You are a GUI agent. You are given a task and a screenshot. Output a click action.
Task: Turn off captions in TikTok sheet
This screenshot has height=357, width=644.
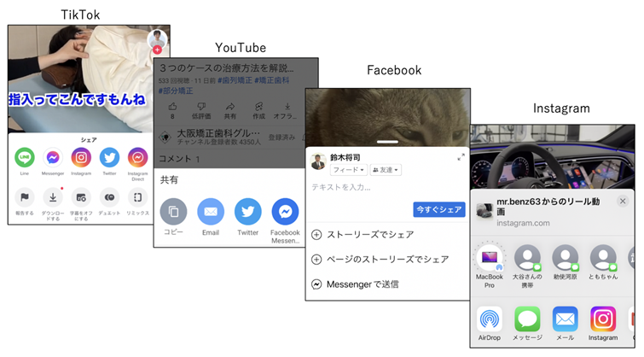pos(81,198)
